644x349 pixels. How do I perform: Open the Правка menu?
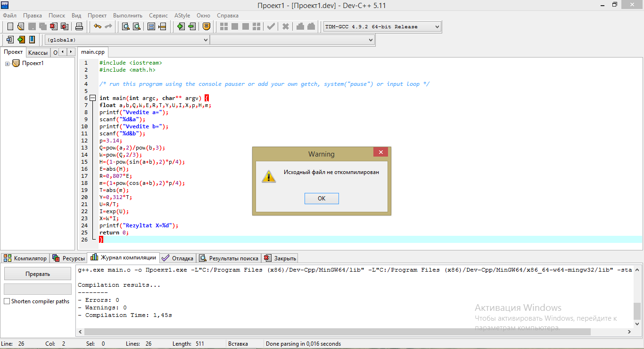pyautogui.click(x=33, y=15)
